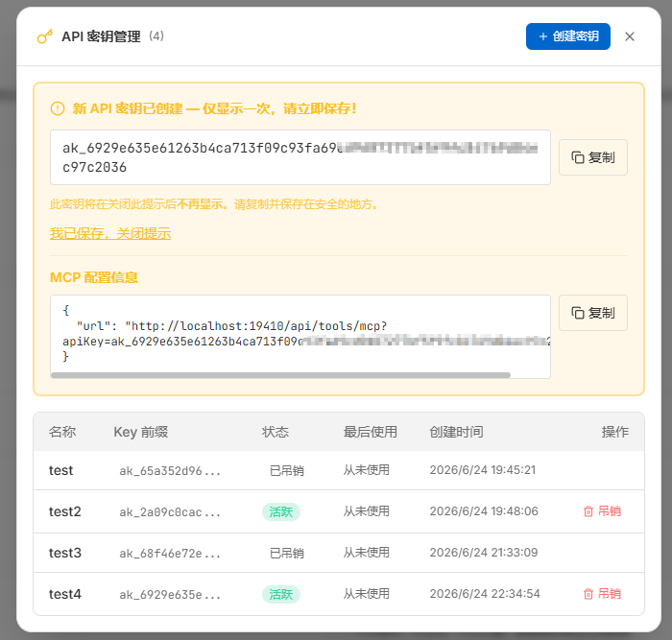This screenshot has width=672, height=640.
Task: Click key prefix ak_65a352d96...
Action: point(170,471)
